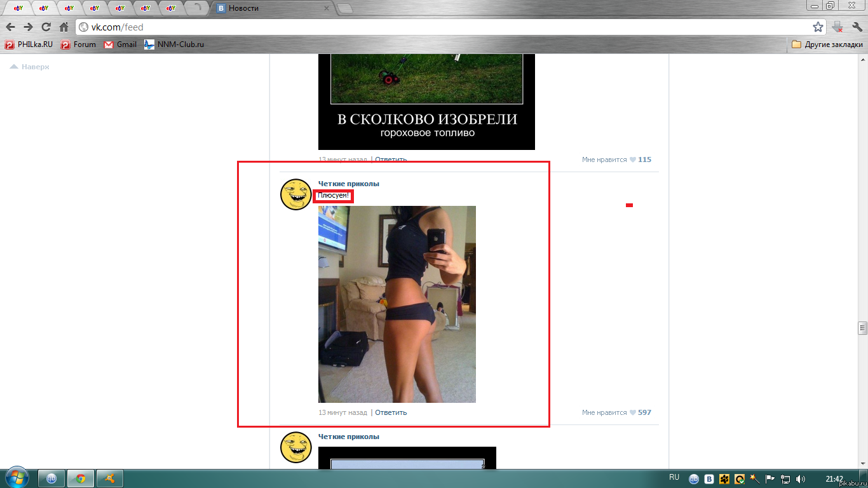This screenshot has height=488, width=868.
Task: Open the Windows Start menu
Action: pos(16,478)
